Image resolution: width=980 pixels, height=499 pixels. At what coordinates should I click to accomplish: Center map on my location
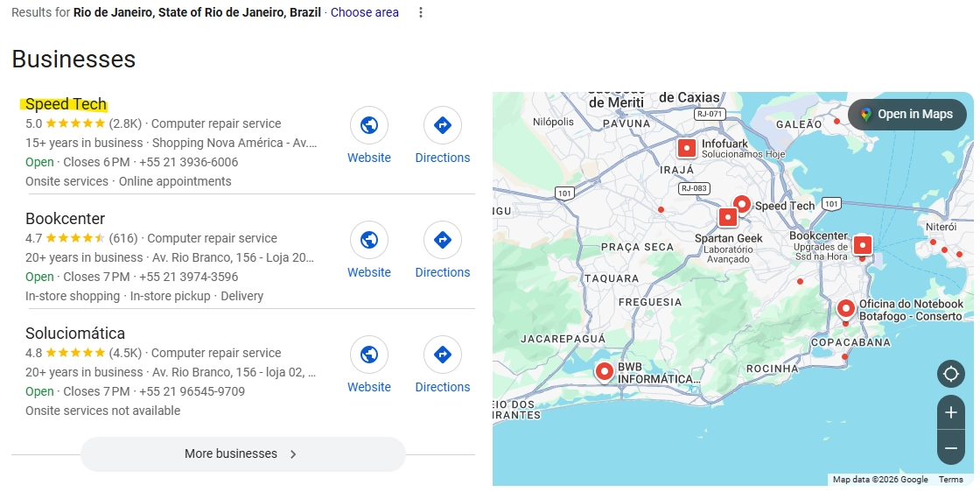(950, 374)
